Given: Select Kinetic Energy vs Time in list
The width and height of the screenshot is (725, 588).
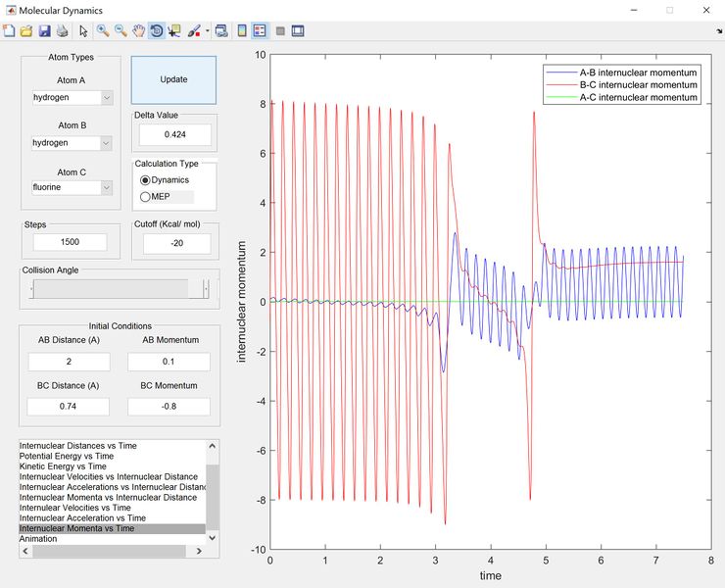Looking at the screenshot, I should click(x=112, y=466).
